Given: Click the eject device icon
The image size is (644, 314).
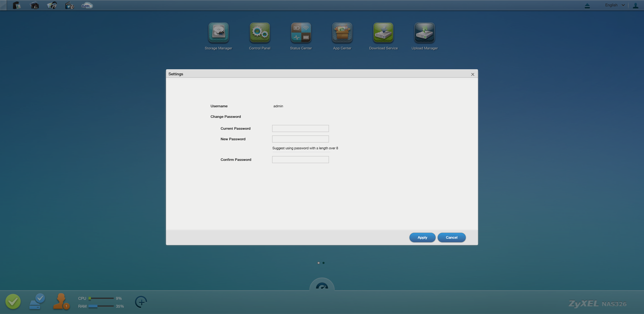Looking at the screenshot, I should tap(587, 6).
